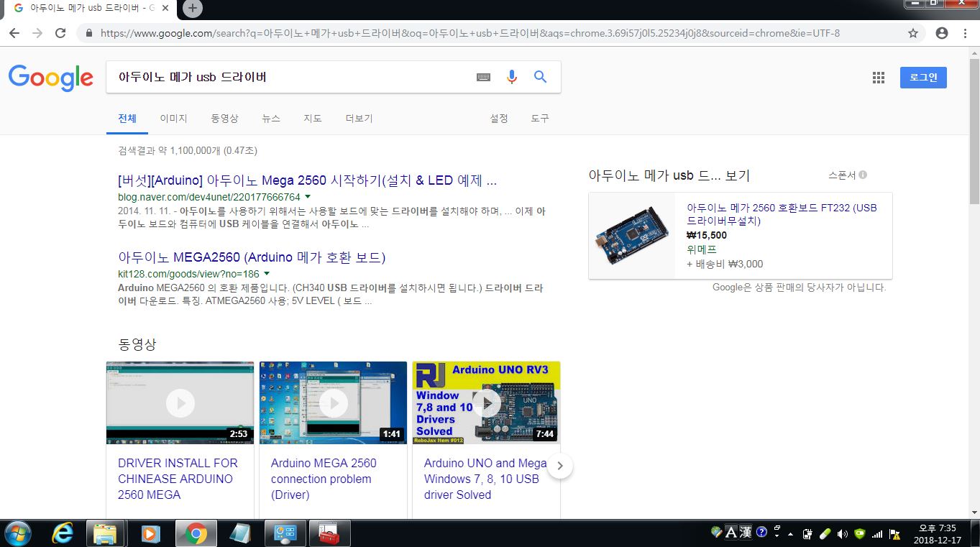980x547 pixels.
Task: Open Windows Explorer folder icon in taskbar
Action: [106, 534]
